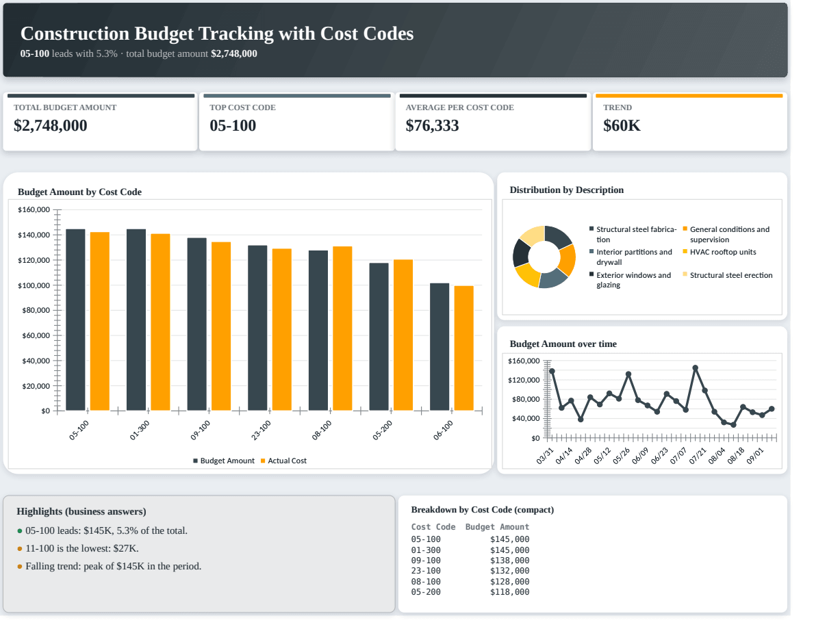840x631 pixels.
Task: Click the dark Budget bar for 05-200
Action: click(379, 337)
